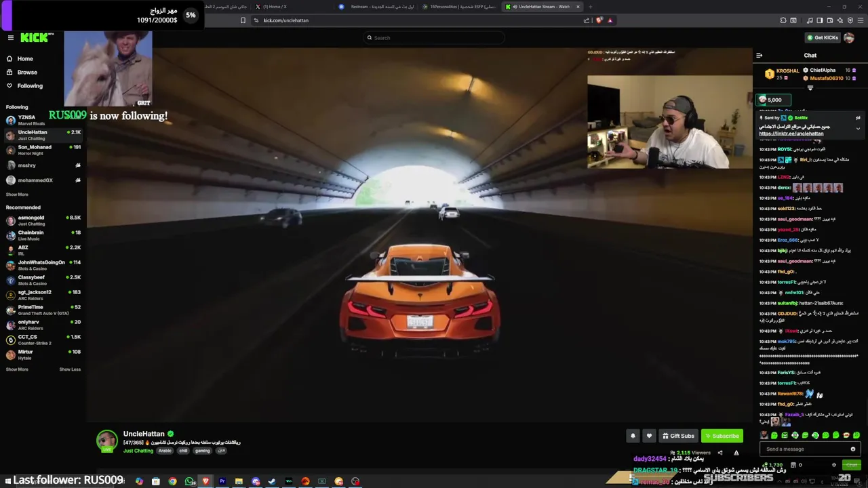
Task: Open the emoji picker in chat input
Action: (x=853, y=449)
